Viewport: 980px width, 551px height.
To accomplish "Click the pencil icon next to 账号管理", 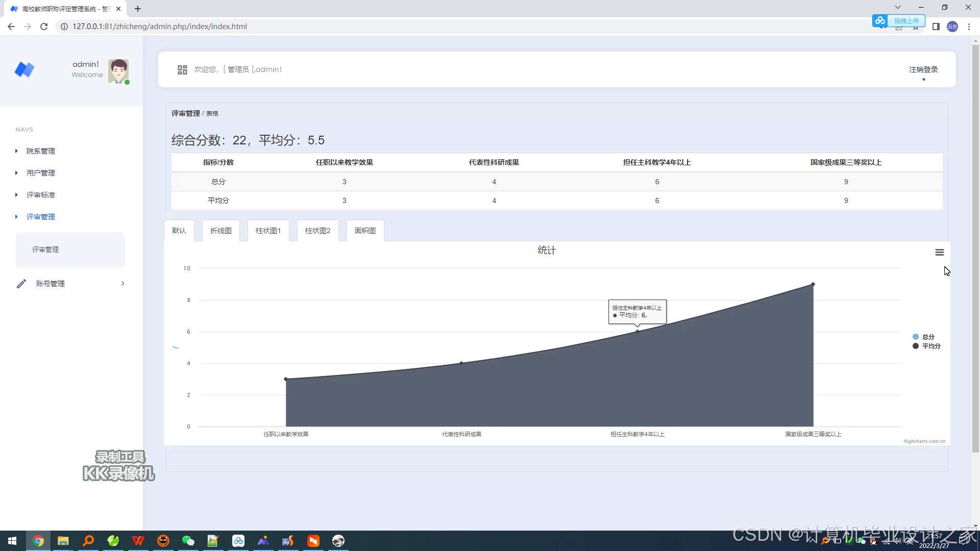I will pyautogui.click(x=21, y=284).
